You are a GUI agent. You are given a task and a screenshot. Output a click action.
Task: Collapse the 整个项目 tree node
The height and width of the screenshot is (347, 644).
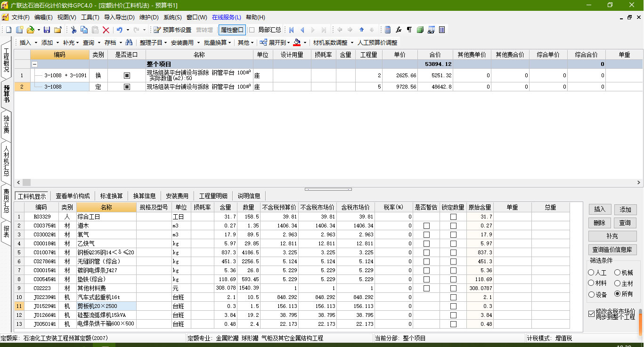[34, 64]
